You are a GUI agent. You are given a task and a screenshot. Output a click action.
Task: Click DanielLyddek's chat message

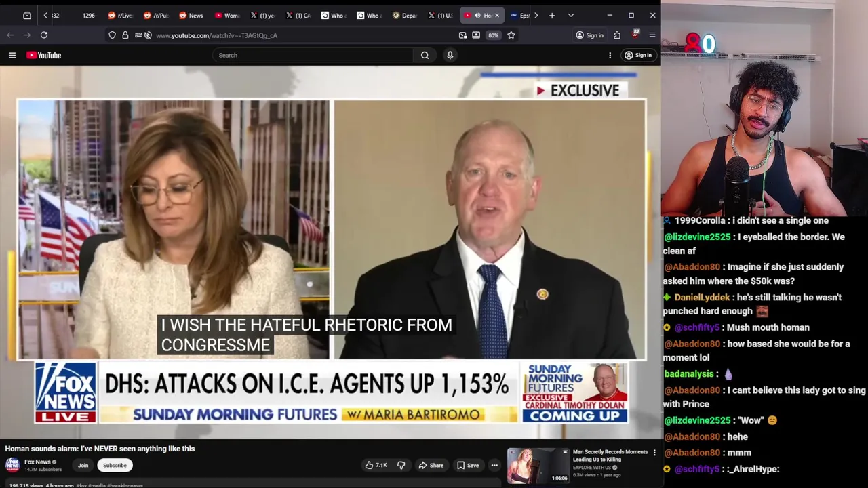[753, 304]
